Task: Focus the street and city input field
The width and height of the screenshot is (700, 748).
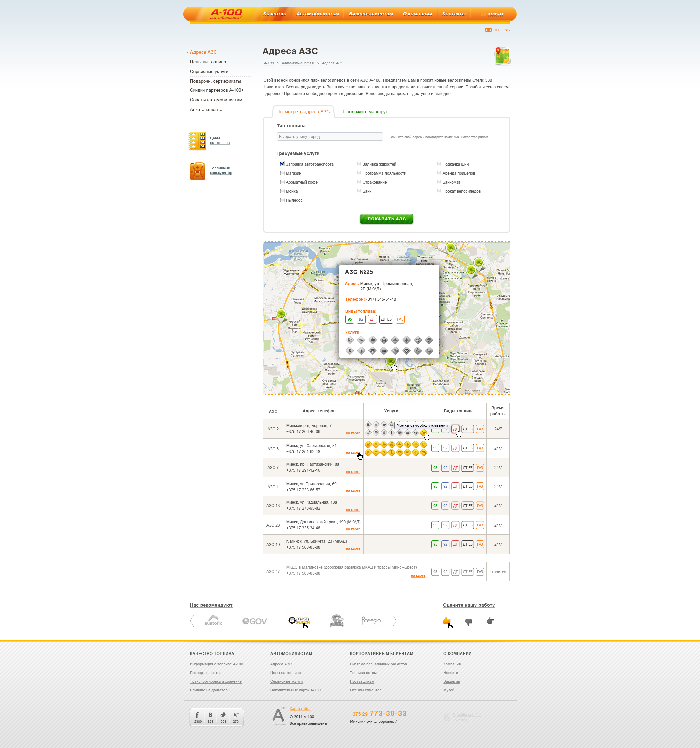Action: (x=330, y=137)
